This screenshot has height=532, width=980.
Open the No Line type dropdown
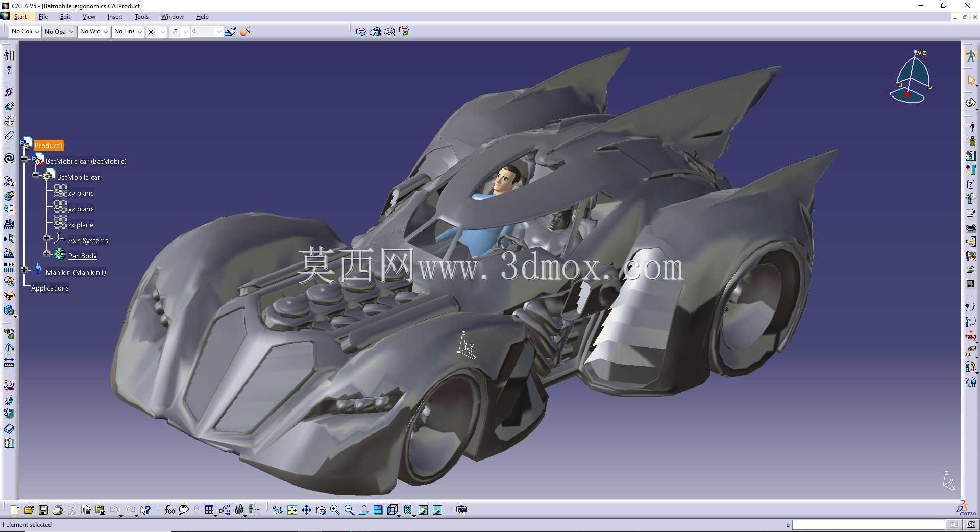(x=128, y=32)
